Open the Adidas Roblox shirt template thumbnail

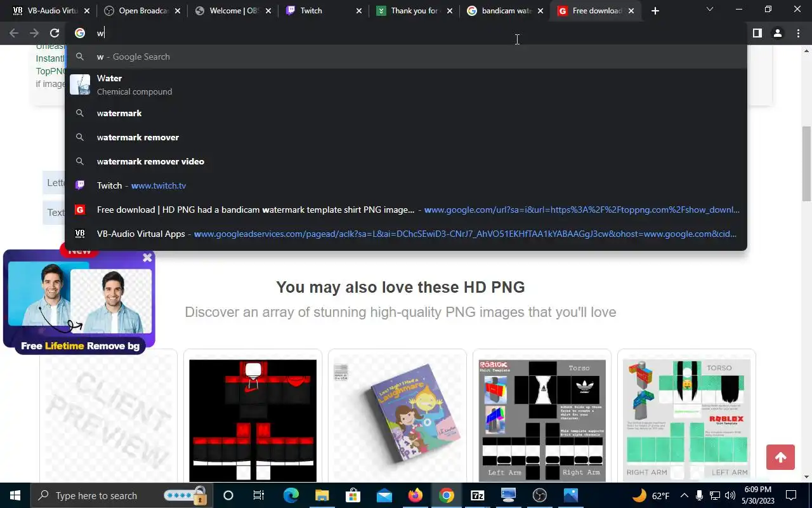click(542, 420)
